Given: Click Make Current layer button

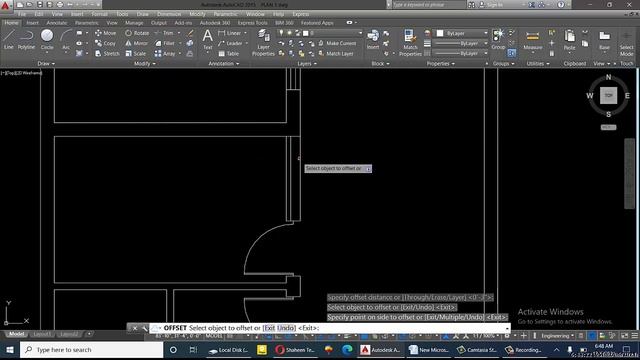Looking at the screenshot, I should pos(337,43).
